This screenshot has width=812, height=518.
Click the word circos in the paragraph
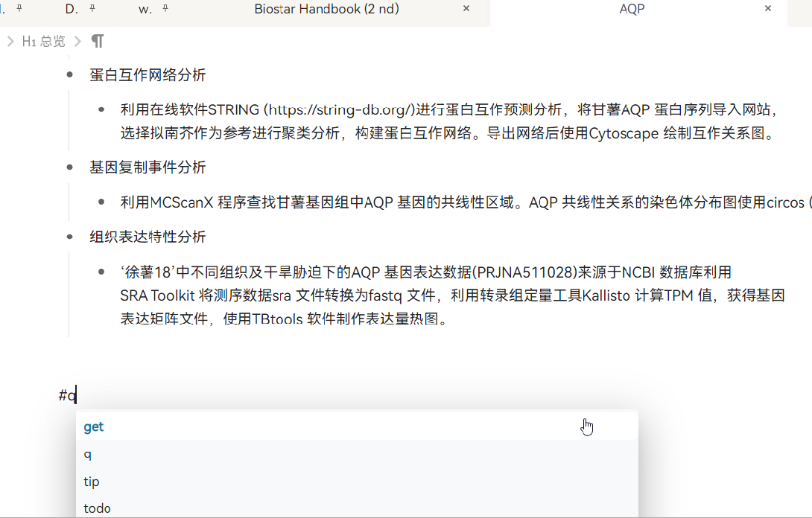click(785, 202)
